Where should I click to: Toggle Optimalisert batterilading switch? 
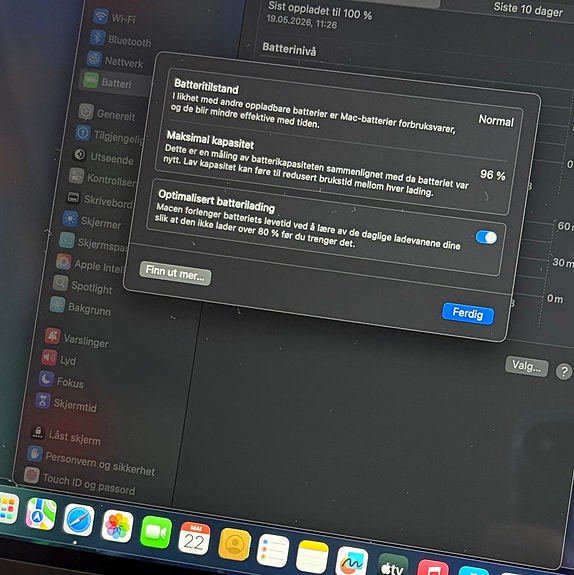486,237
